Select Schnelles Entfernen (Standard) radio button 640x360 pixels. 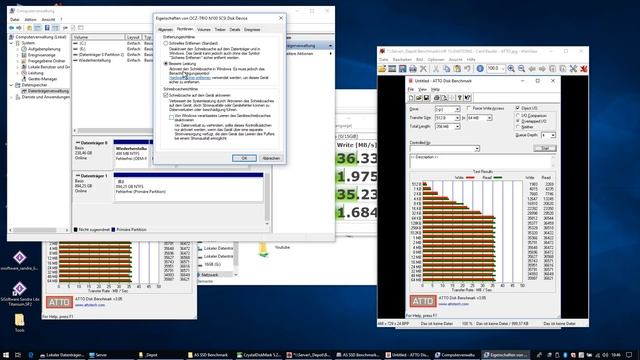[166, 43]
